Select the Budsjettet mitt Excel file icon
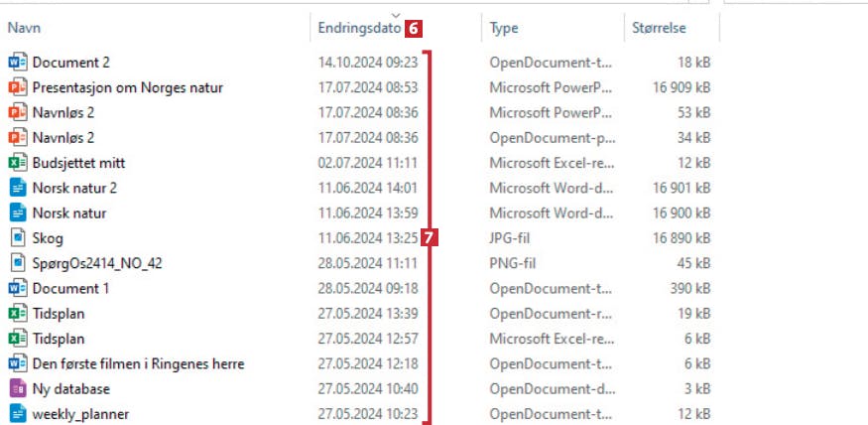Image resolution: width=868 pixels, height=425 pixels. (18, 162)
